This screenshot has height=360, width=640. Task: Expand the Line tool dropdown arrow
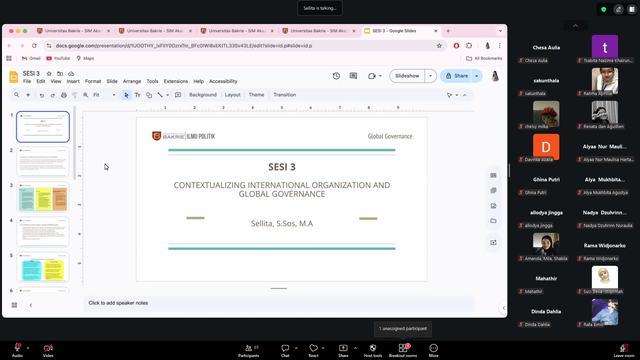[x=167, y=95]
